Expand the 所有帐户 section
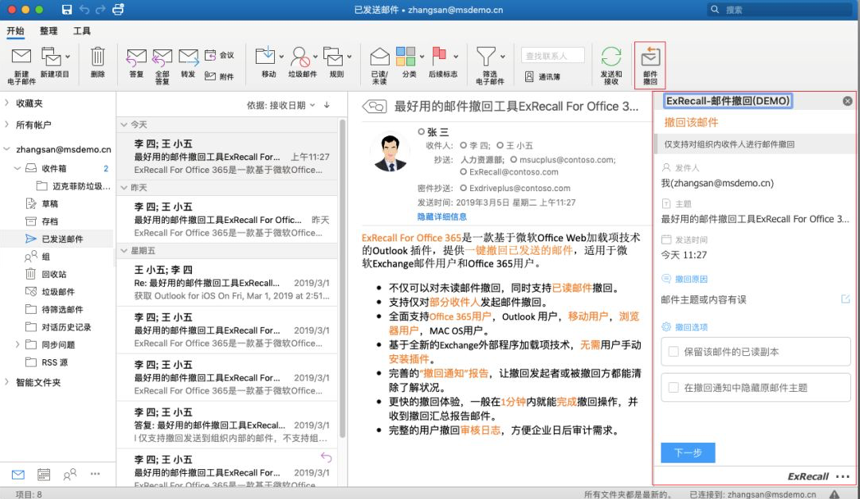 (7, 124)
